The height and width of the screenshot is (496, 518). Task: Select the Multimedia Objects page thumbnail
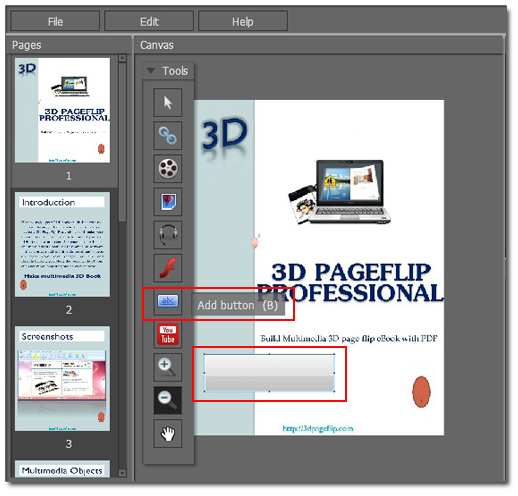[x=62, y=469]
